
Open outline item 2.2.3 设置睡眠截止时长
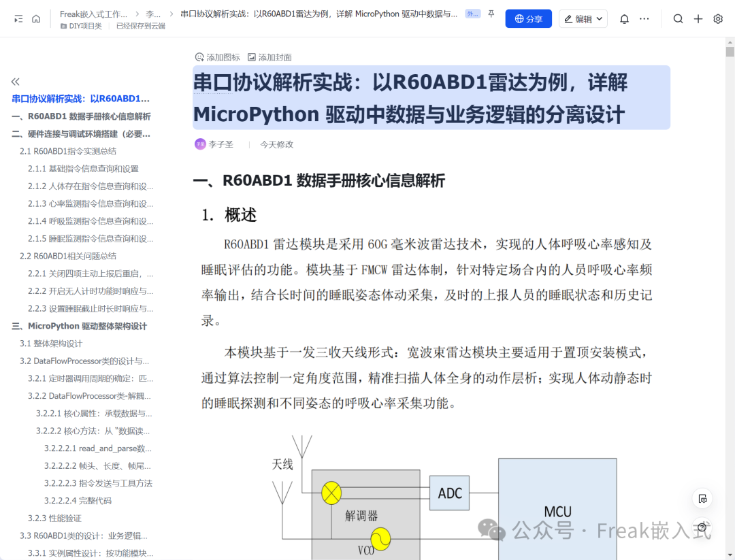point(91,308)
